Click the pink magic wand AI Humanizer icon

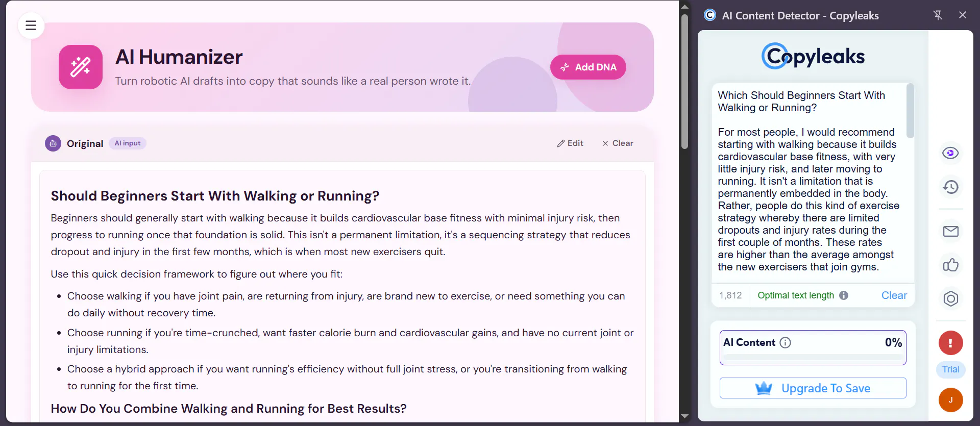point(81,67)
